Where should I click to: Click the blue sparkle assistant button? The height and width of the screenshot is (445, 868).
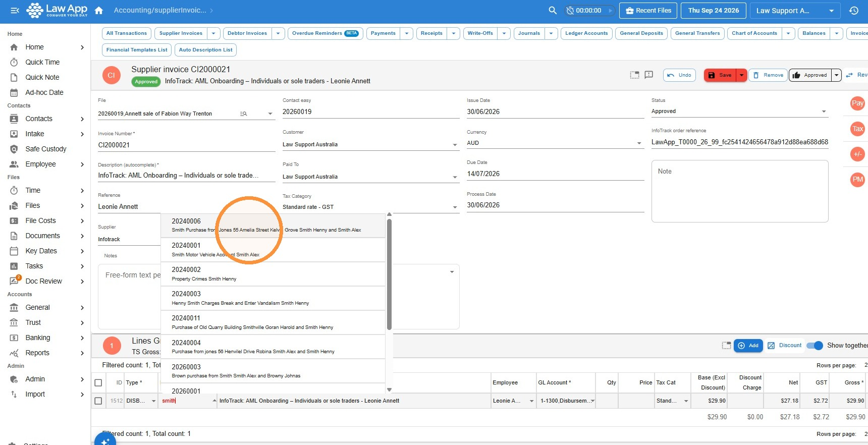click(105, 439)
